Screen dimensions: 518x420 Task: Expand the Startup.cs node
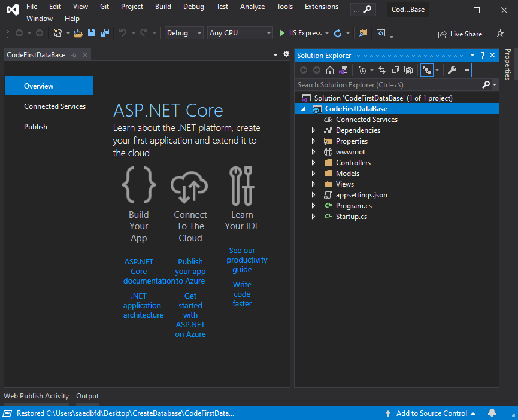313,217
